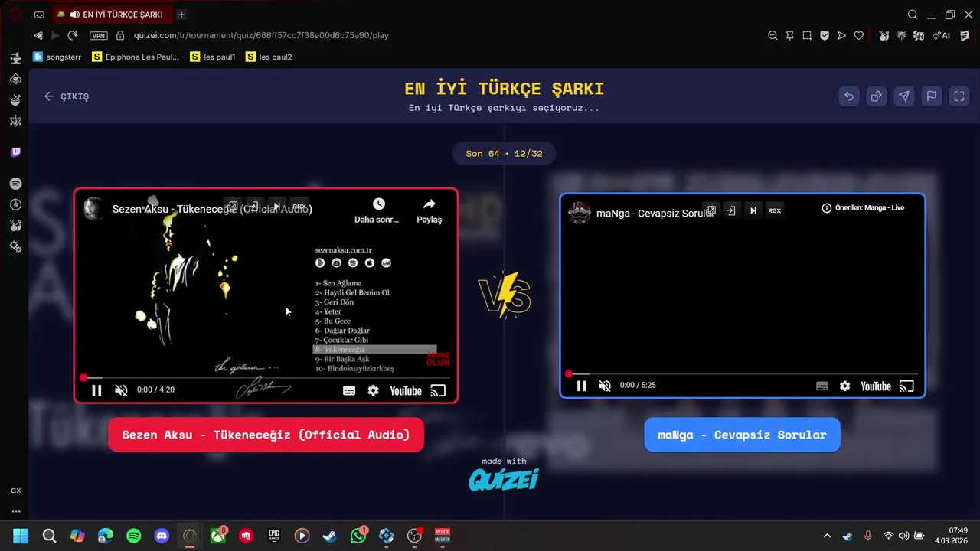Click Daha sonra watch later clock
This screenshot has height=551, width=980.
pos(378,210)
